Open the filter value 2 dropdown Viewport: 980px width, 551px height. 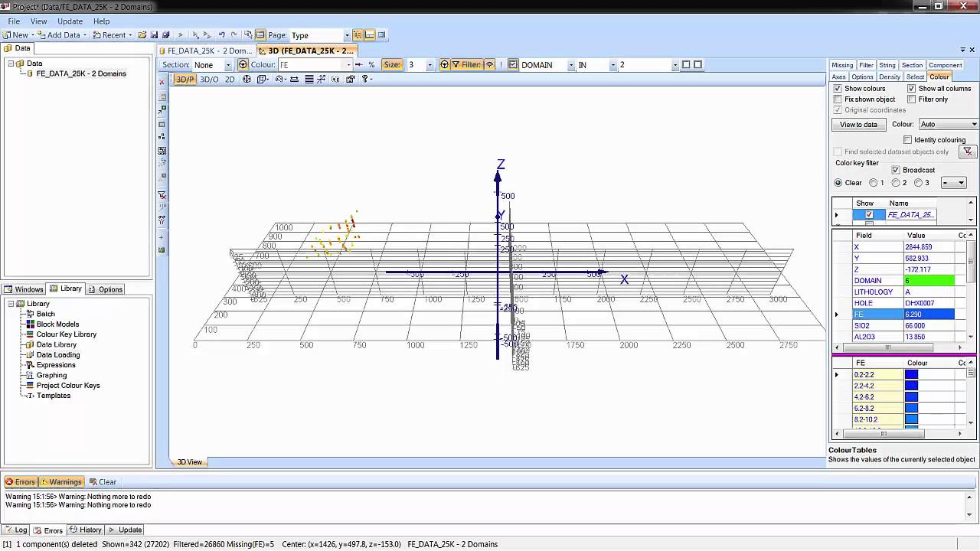pos(675,65)
